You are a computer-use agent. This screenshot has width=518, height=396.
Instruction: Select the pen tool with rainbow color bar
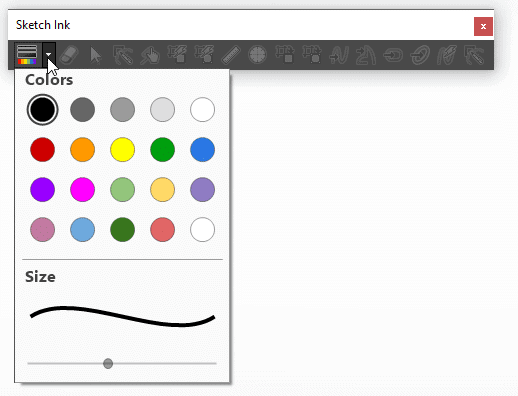pyautogui.click(x=27, y=54)
